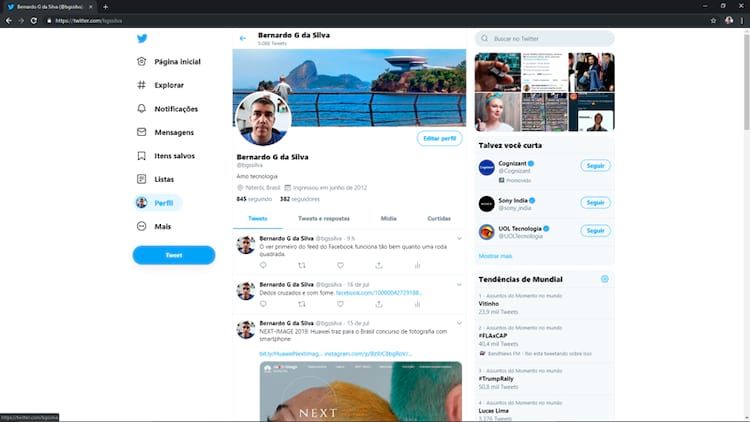Open trends settings gear icon
Viewport: 750px width, 422px height.
coord(605,279)
